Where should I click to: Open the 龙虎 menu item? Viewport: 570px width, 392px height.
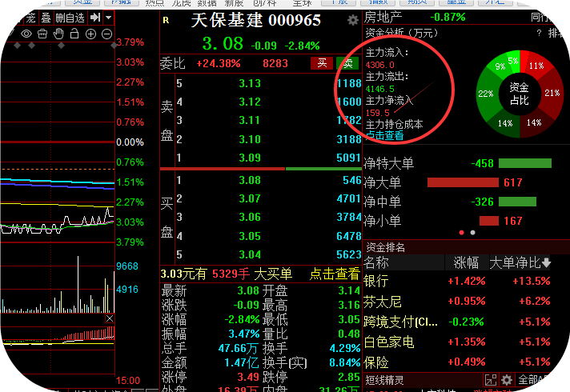tap(182, 3)
